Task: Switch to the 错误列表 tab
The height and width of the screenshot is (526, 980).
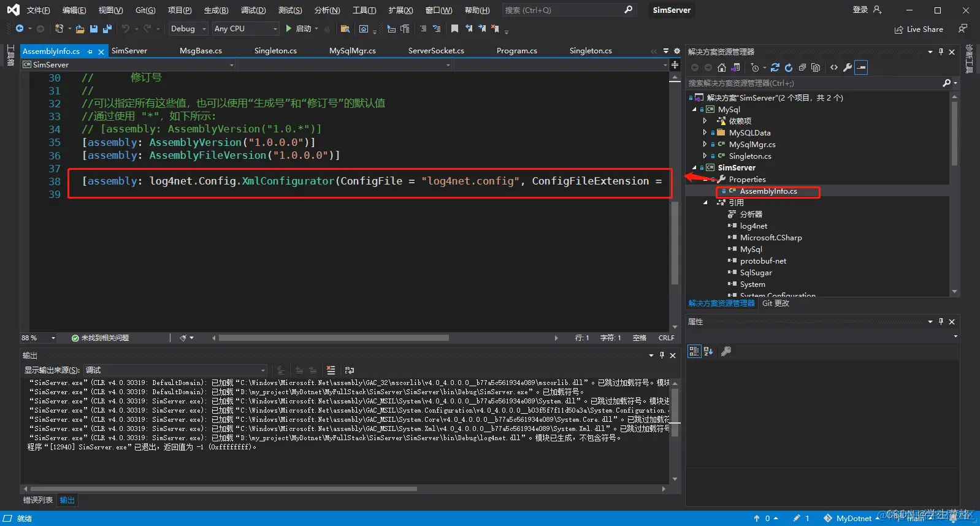Action: point(38,500)
